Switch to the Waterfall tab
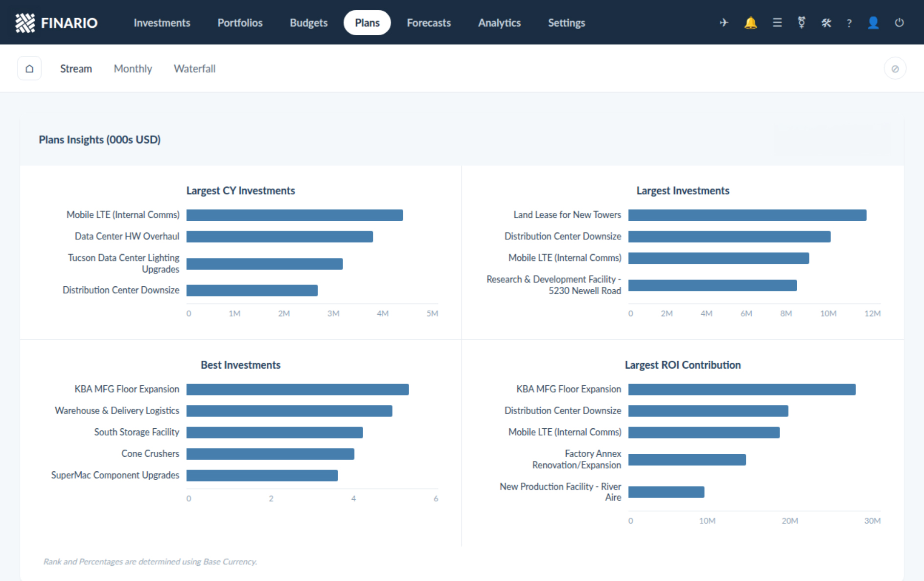924x581 pixels. click(x=194, y=69)
